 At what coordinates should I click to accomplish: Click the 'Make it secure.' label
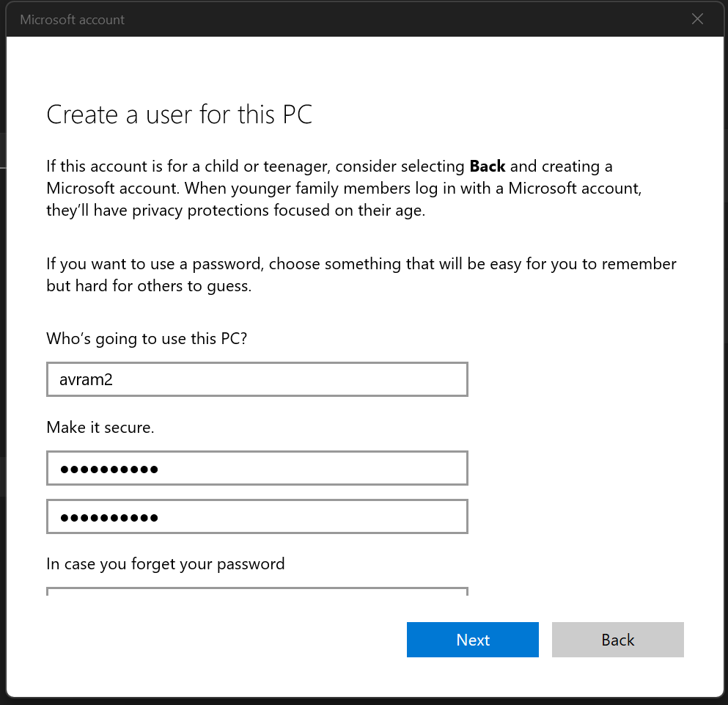(x=100, y=428)
